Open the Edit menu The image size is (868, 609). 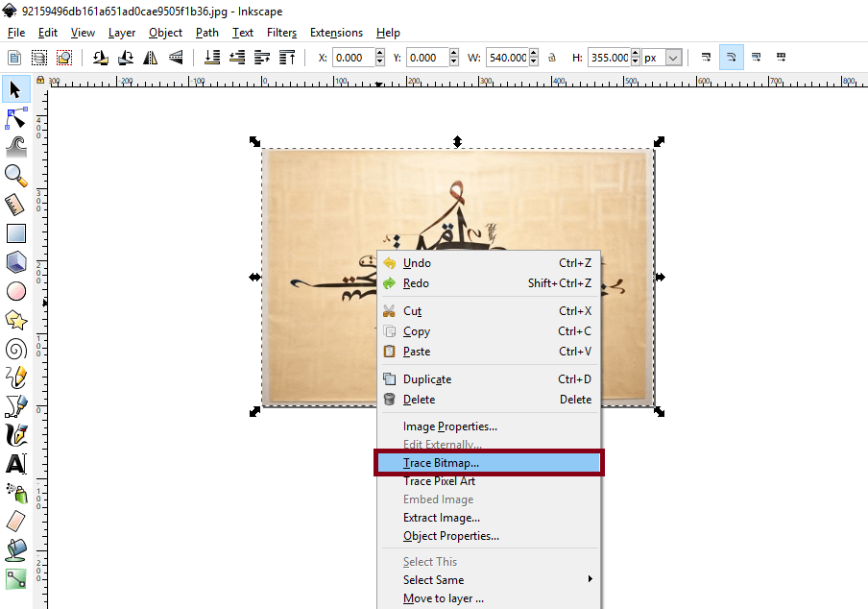(48, 33)
